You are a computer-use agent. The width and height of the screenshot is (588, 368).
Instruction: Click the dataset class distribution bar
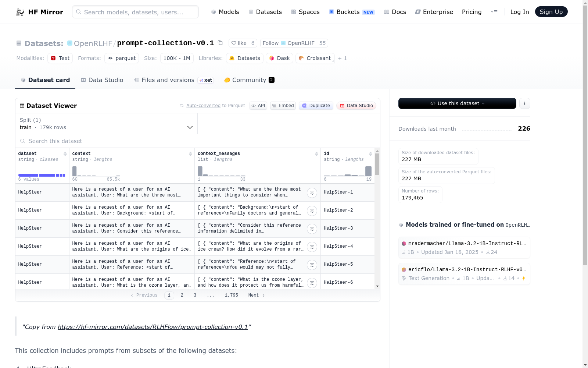[x=42, y=175]
